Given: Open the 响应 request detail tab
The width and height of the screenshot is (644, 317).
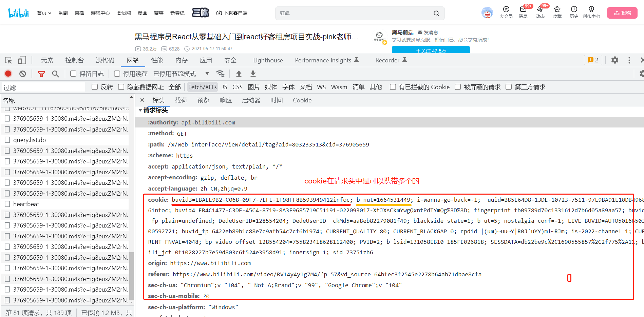Looking at the screenshot, I should (226, 100).
